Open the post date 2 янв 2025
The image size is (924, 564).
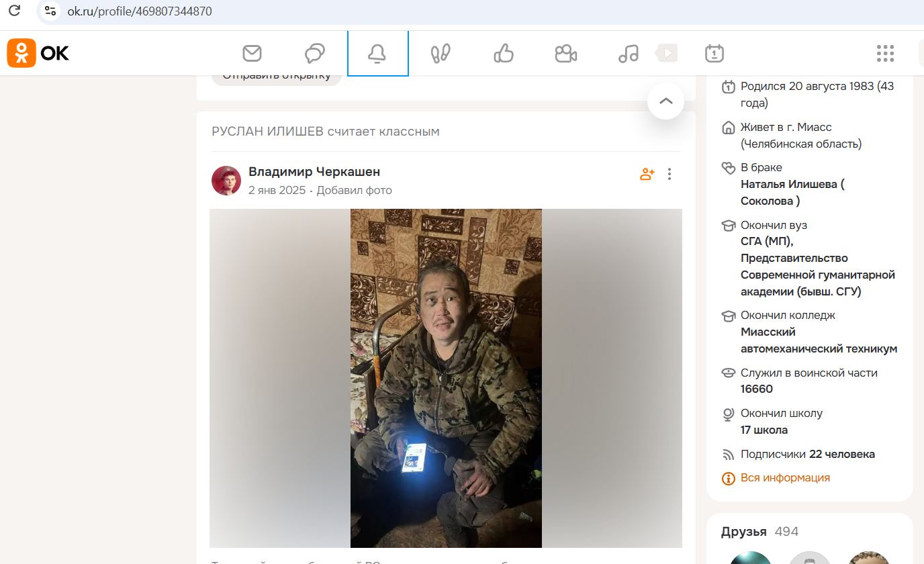[x=277, y=190]
